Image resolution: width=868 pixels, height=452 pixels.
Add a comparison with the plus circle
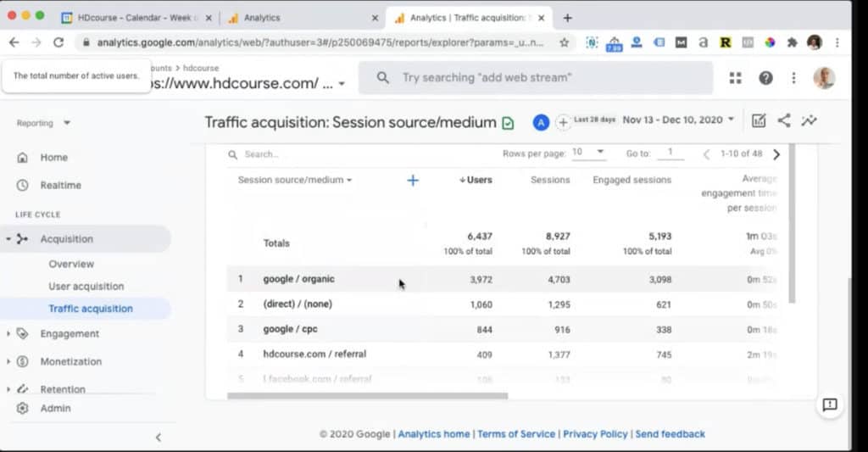click(563, 122)
